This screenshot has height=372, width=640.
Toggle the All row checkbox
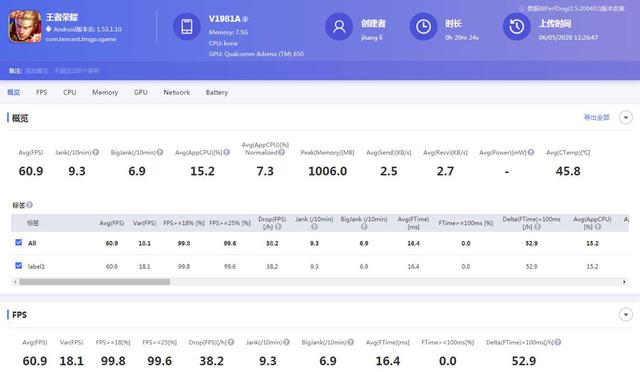point(18,243)
